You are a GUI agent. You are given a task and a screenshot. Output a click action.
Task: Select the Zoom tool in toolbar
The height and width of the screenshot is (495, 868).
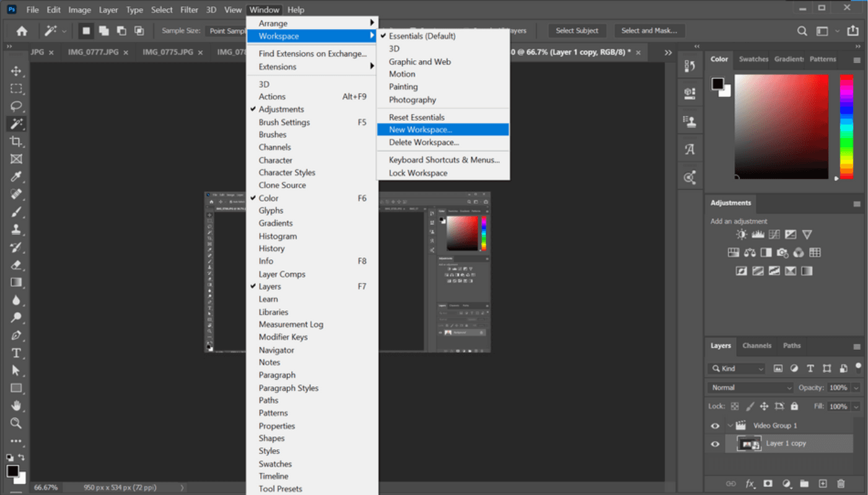coord(16,423)
